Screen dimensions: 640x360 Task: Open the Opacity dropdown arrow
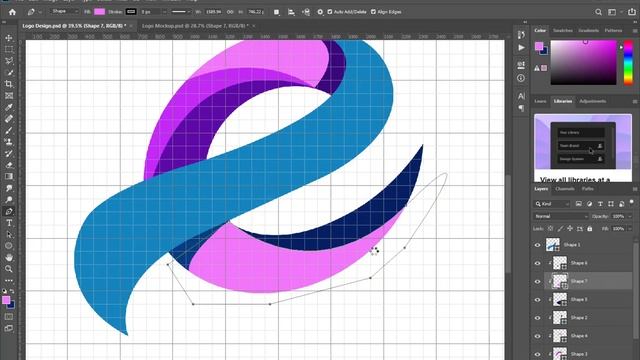(x=629, y=216)
